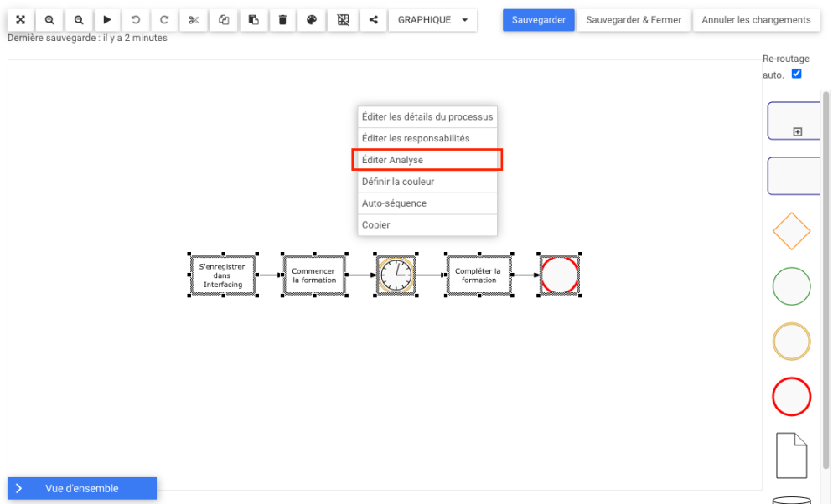Open the color palette tool

coord(312,20)
